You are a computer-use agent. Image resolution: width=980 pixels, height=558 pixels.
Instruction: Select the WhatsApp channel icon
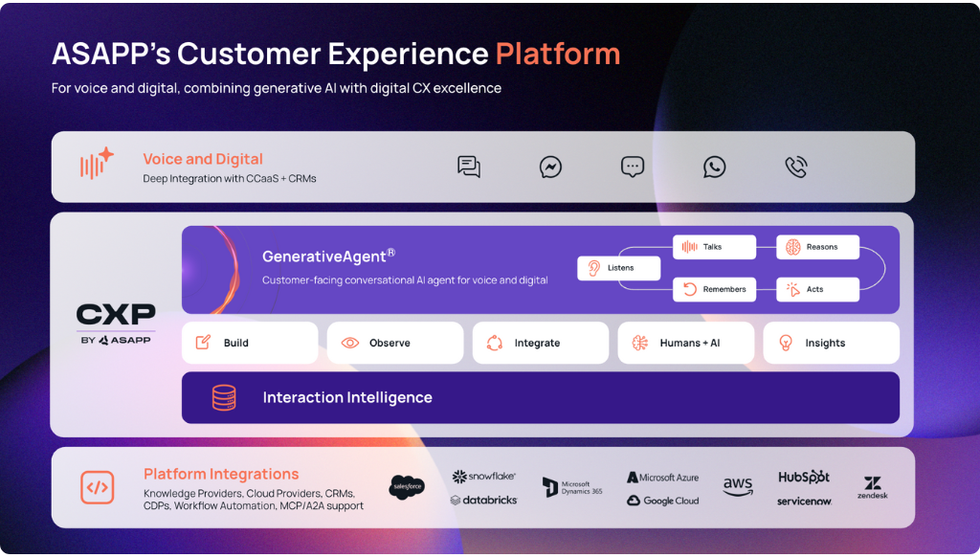[x=714, y=167]
